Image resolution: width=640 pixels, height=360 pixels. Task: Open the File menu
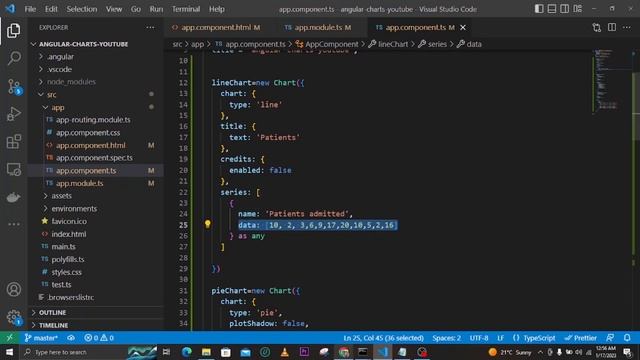[x=30, y=9]
